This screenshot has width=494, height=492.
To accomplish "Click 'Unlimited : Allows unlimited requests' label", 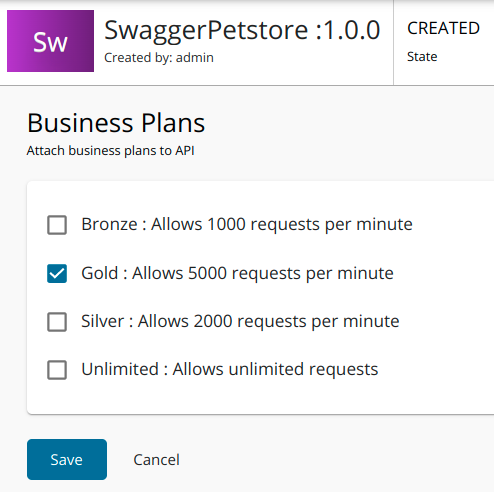I will point(230,369).
